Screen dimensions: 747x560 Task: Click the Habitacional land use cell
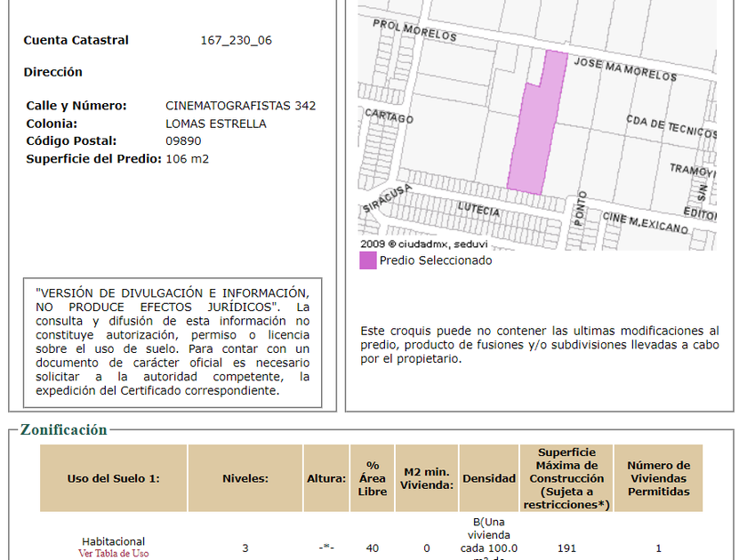pos(113,541)
